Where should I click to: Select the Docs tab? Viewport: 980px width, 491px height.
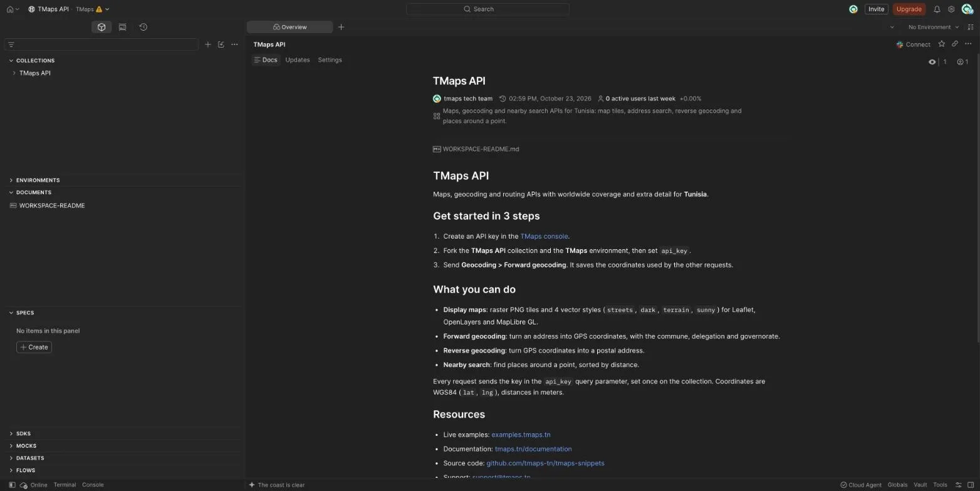(x=266, y=60)
